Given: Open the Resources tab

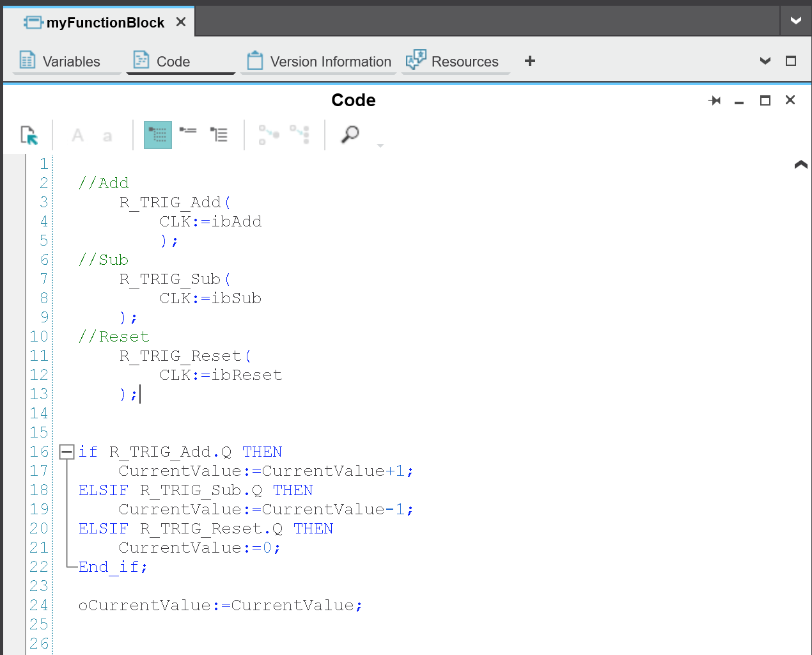Looking at the screenshot, I should tap(455, 61).
